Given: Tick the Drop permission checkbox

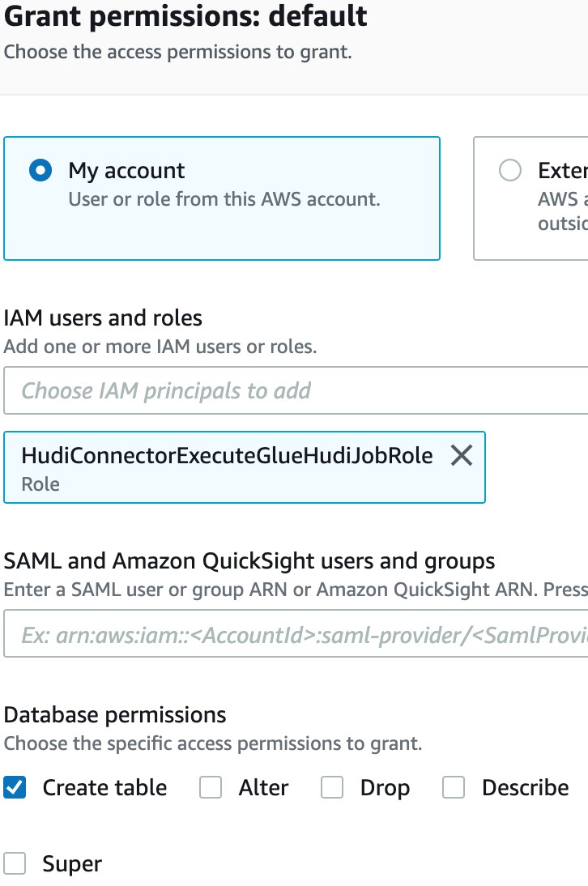Looking at the screenshot, I should 332,787.
